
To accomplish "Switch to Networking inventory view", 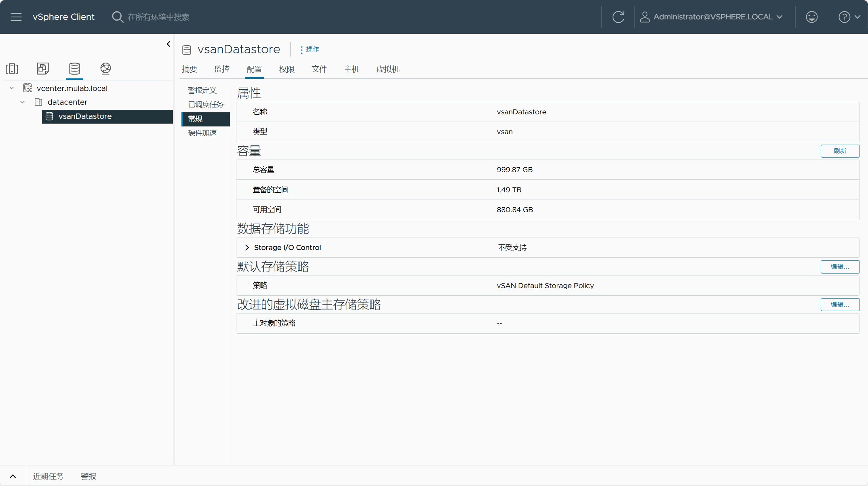I will point(105,68).
